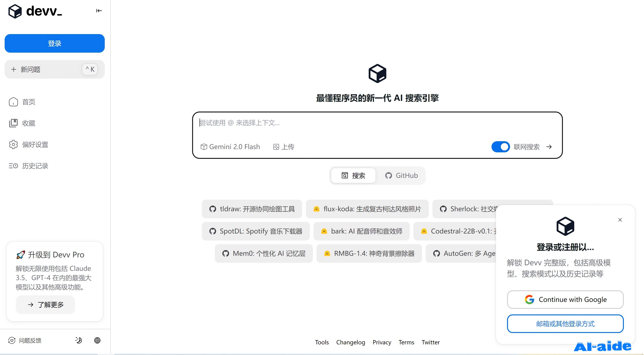Click tldraw: 开源协同绘图工具 suggestion
Screen dimensions: 644x355
(x=252, y=209)
